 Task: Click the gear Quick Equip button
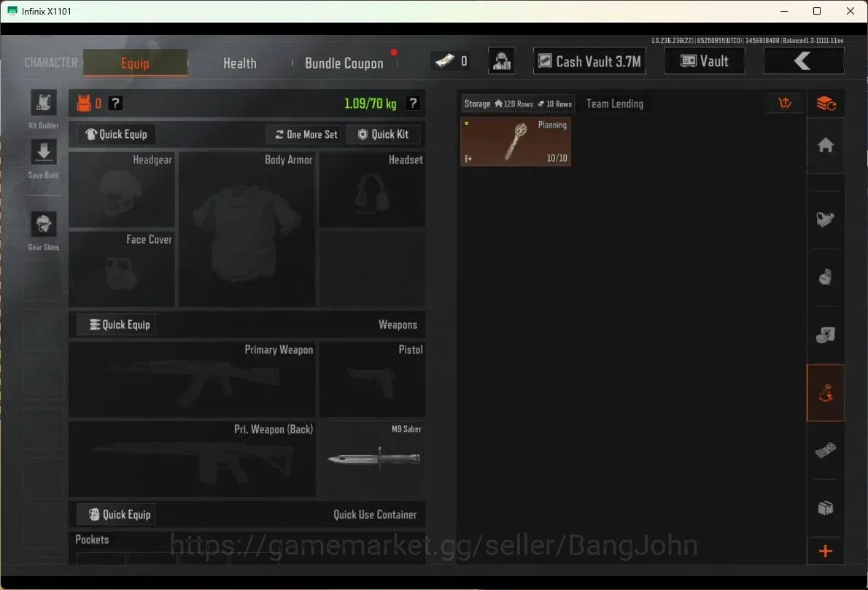tap(116, 134)
